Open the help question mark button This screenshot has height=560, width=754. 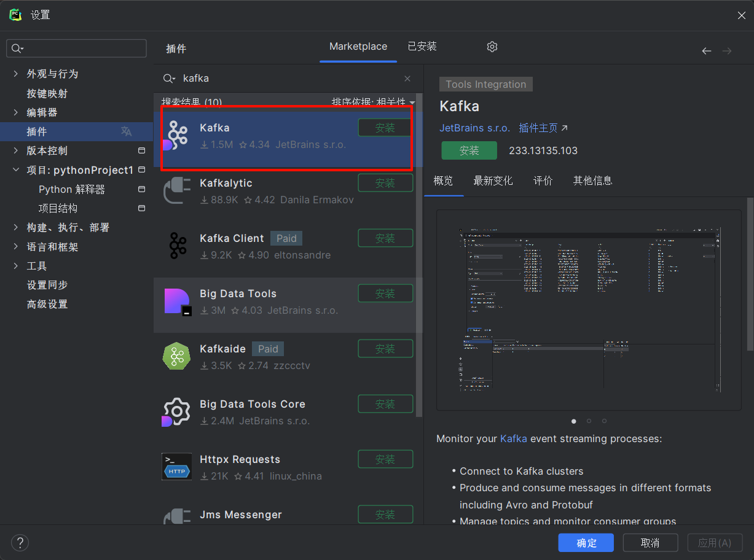tap(20, 543)
